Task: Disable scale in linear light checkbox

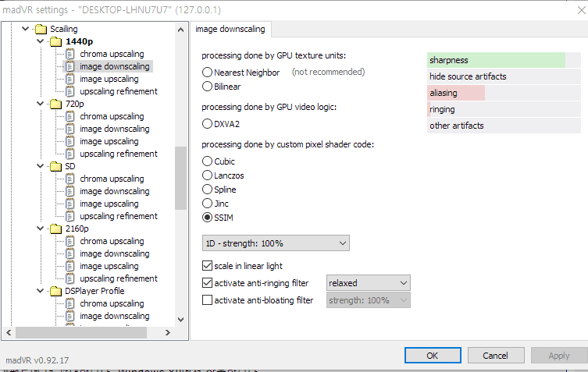Action: click(x=208, y=266)
